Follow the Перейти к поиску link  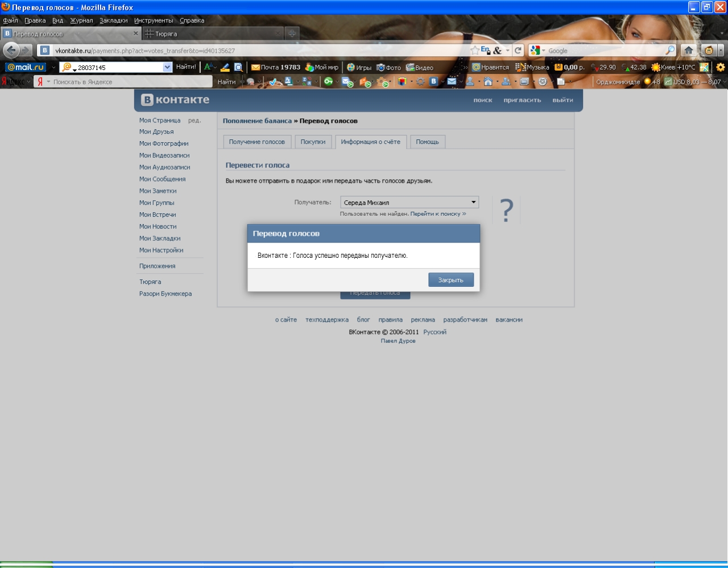coord(438,214)
